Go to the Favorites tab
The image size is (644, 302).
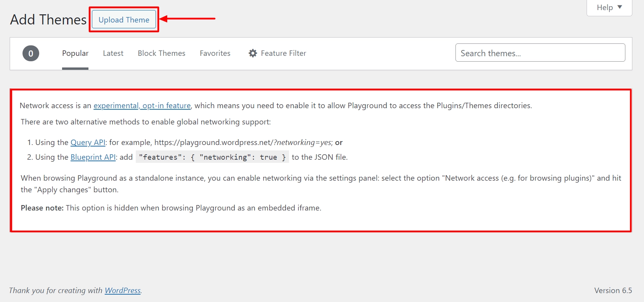[x=215, y=53]
